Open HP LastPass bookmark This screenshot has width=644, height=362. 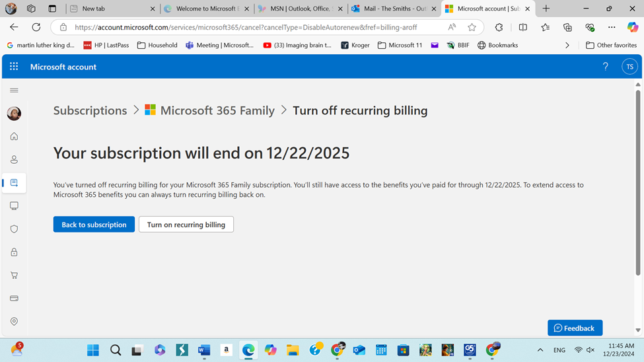106,45
